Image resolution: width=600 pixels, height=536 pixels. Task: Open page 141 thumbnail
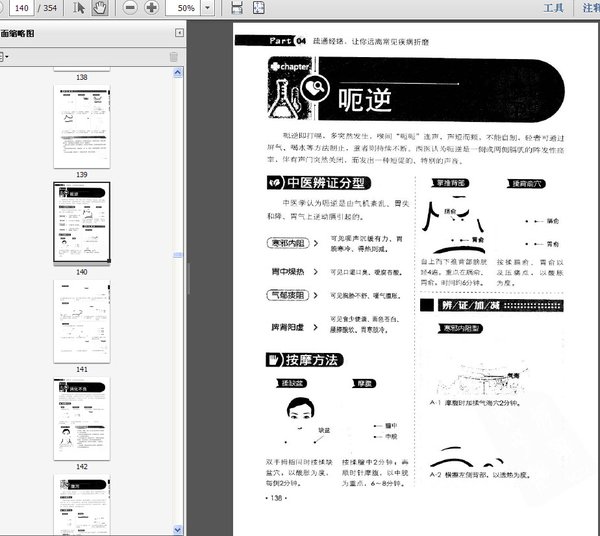click(82, 321)
